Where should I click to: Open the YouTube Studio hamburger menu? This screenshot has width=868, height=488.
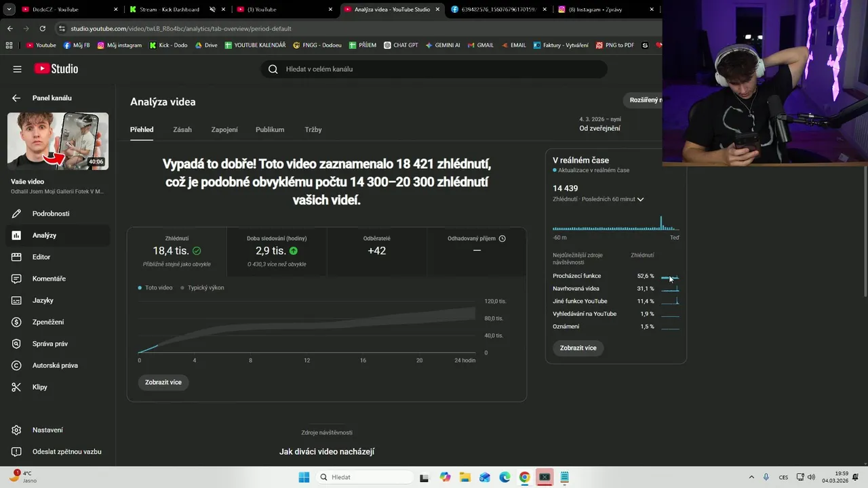17,69
